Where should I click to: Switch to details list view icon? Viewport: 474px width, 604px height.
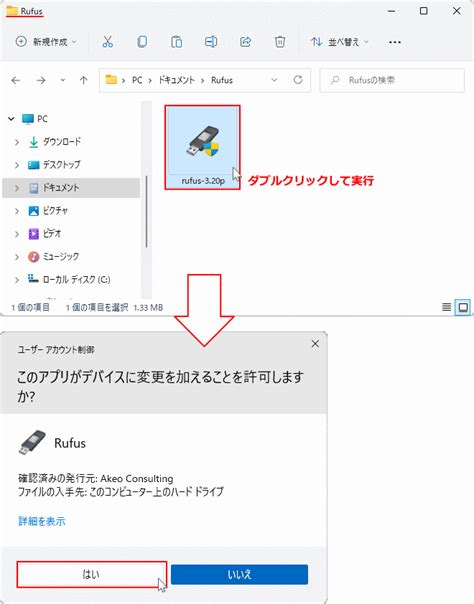coord(446,307)
